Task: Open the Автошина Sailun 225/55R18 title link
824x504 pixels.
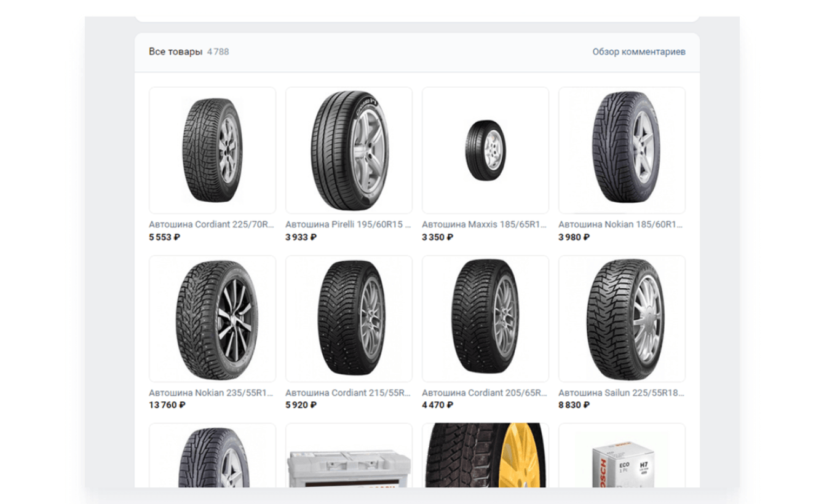Action: click(x=621, y=393)
